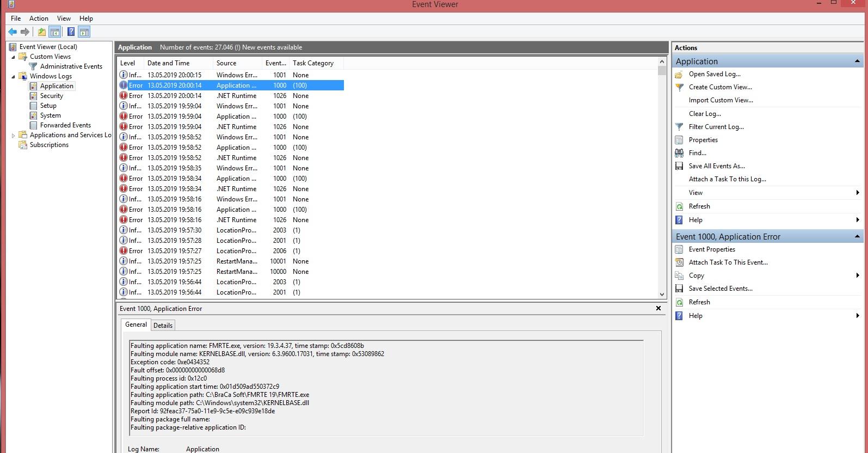The height and width of the screenshot is (453, 868).
Task: Click the Create Custom View funnel icon
Action: (x=679, y=87)
